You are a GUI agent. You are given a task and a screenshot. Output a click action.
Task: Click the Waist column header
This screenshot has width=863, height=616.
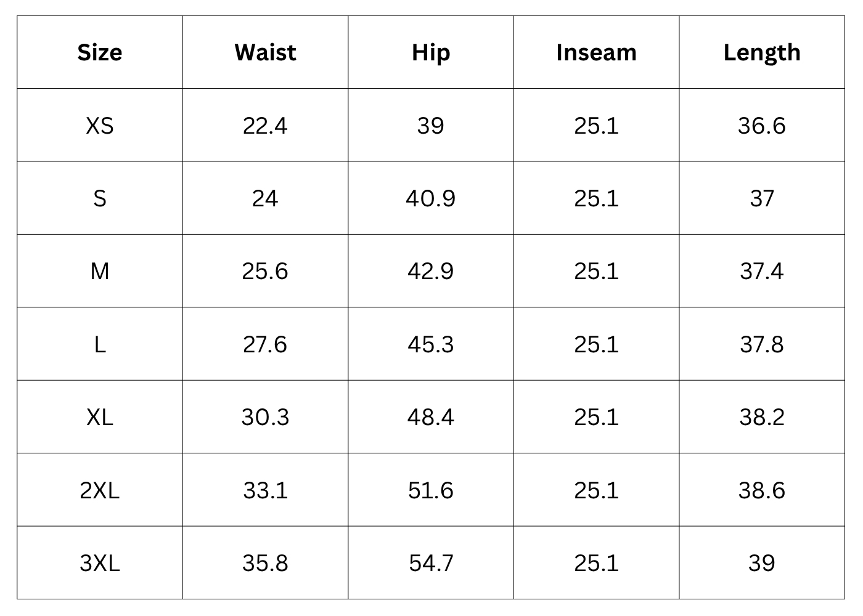(265, 52)
